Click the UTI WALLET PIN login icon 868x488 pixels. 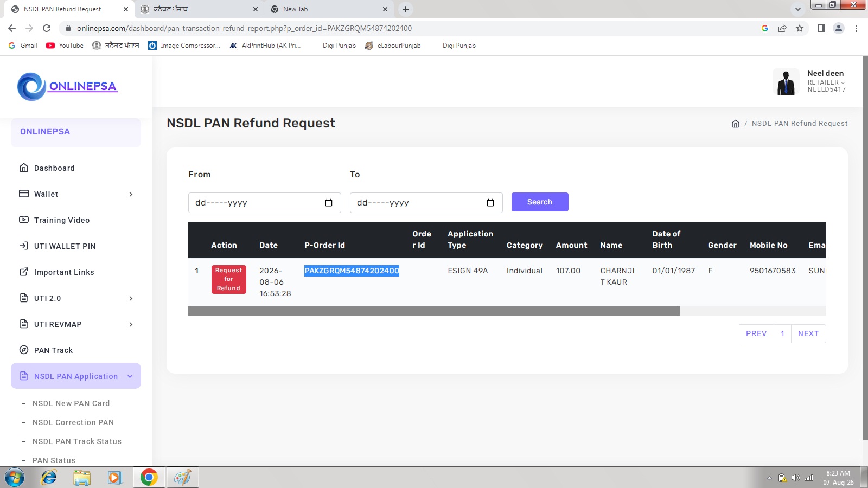tap(24, 246)
